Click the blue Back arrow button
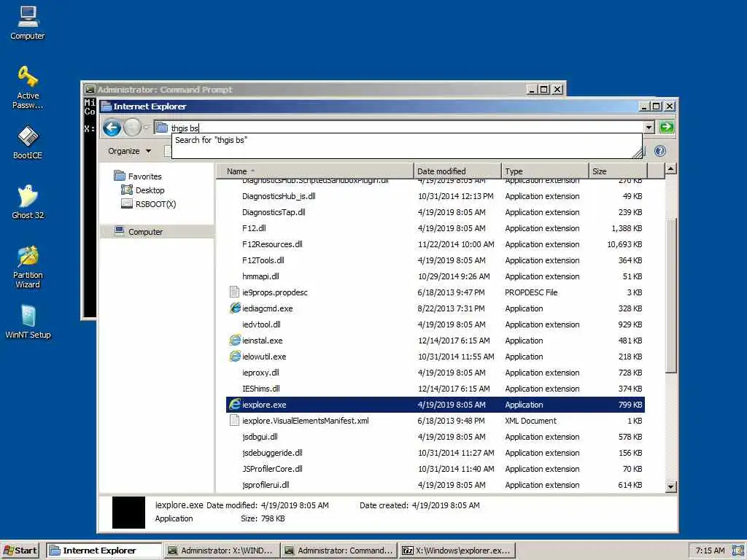This screenshot has height=560, width=747. click(x=112, y=128)
